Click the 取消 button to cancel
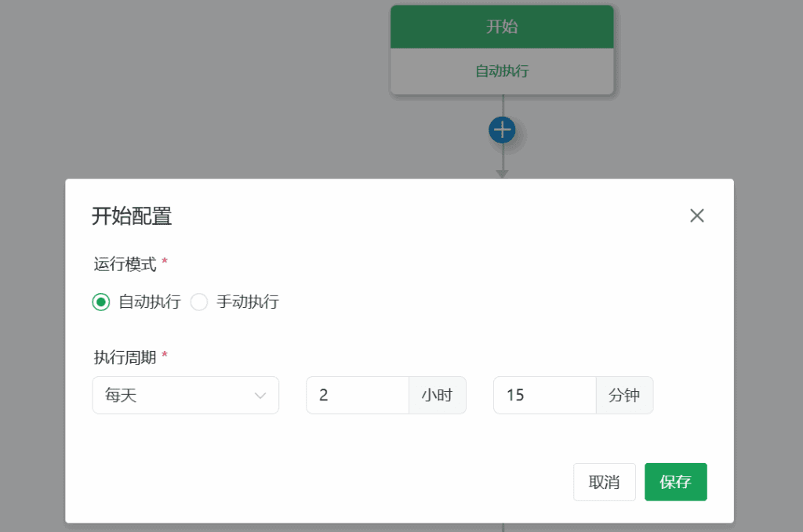The image size is (803, 532). [x=604, y=482]
